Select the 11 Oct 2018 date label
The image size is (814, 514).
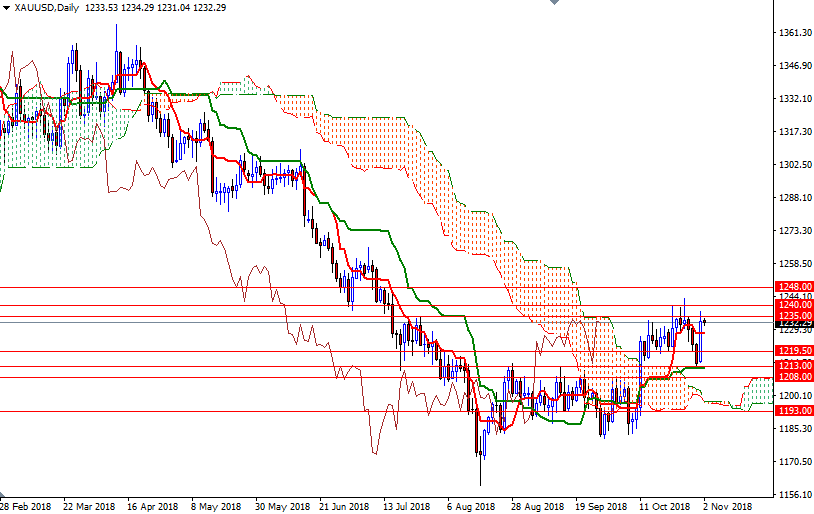[x=664, y=506]
